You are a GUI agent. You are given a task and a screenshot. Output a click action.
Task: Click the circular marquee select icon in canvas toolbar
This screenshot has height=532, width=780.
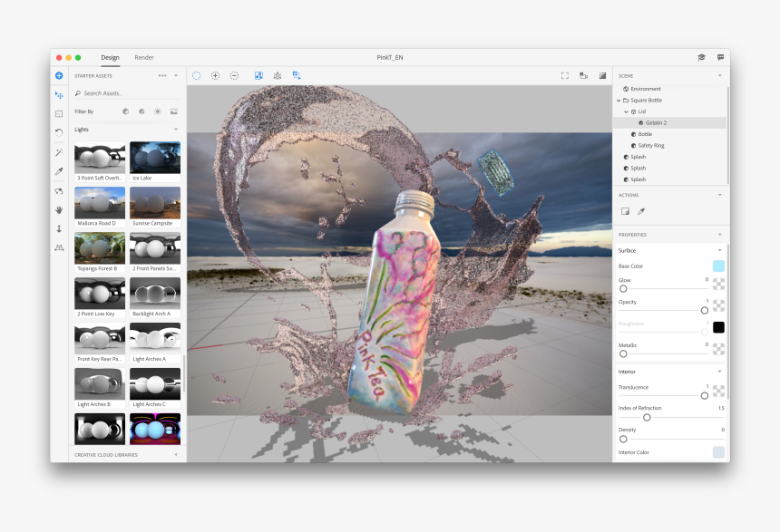pos(197,75)
